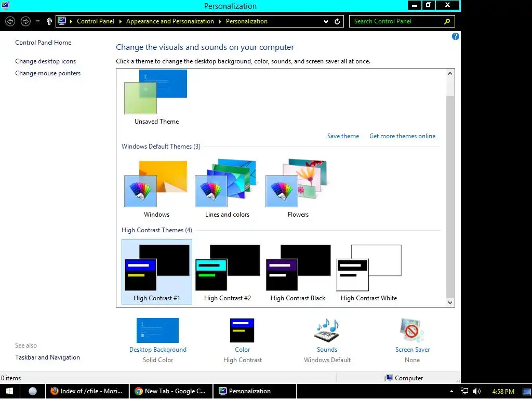The height and width of the screenshot is (399, 532).
Task: Go back using the back arrow
Action: tap(10, 21)
